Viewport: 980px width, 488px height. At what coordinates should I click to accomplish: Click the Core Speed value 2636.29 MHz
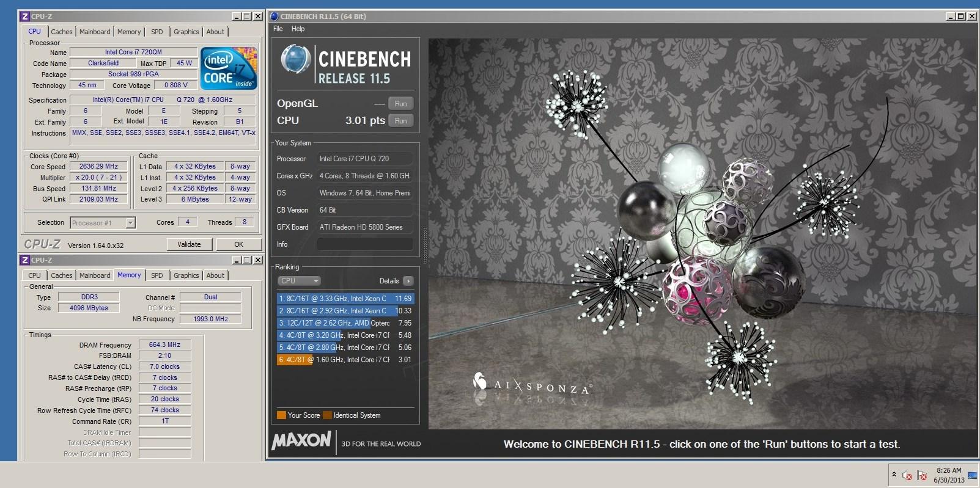click(98, 166)
